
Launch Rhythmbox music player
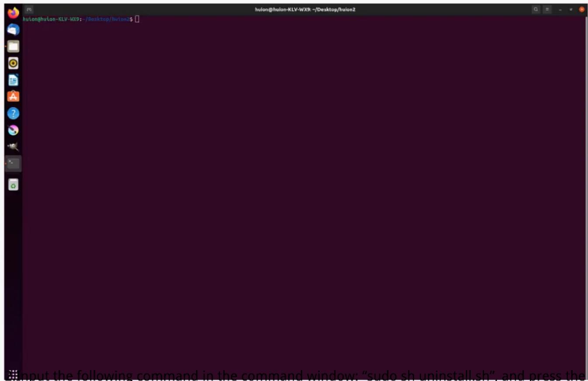point(14,63)
